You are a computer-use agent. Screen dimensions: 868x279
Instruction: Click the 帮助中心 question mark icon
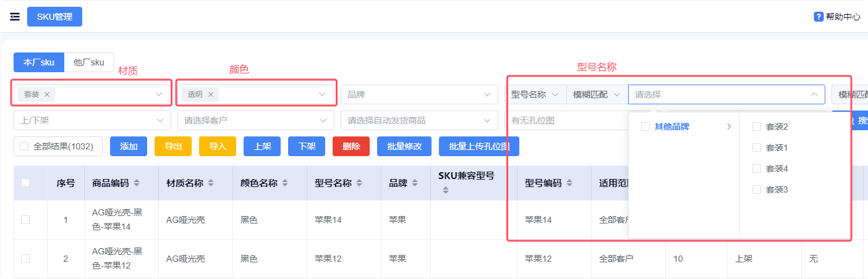coord(819,17)
